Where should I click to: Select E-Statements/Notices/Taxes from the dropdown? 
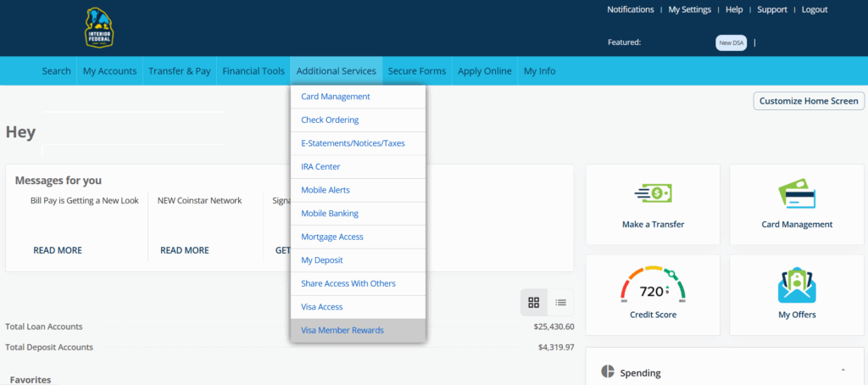353,143
